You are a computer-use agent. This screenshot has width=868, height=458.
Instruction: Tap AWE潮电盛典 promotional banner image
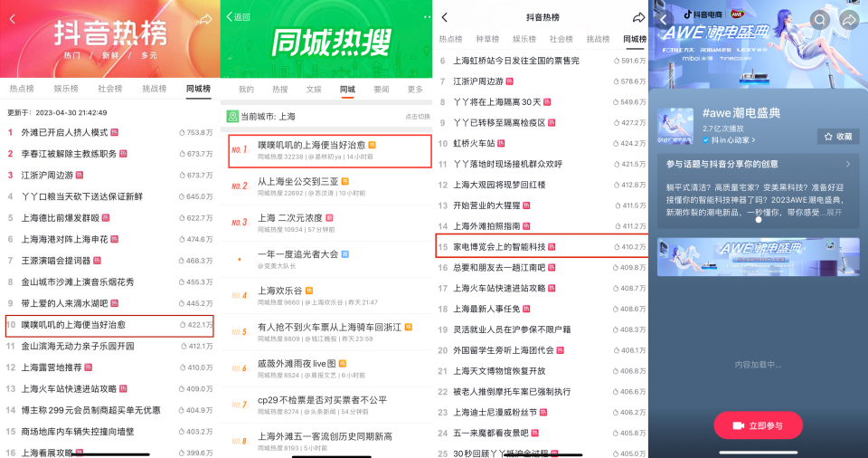tap(758, 257)
